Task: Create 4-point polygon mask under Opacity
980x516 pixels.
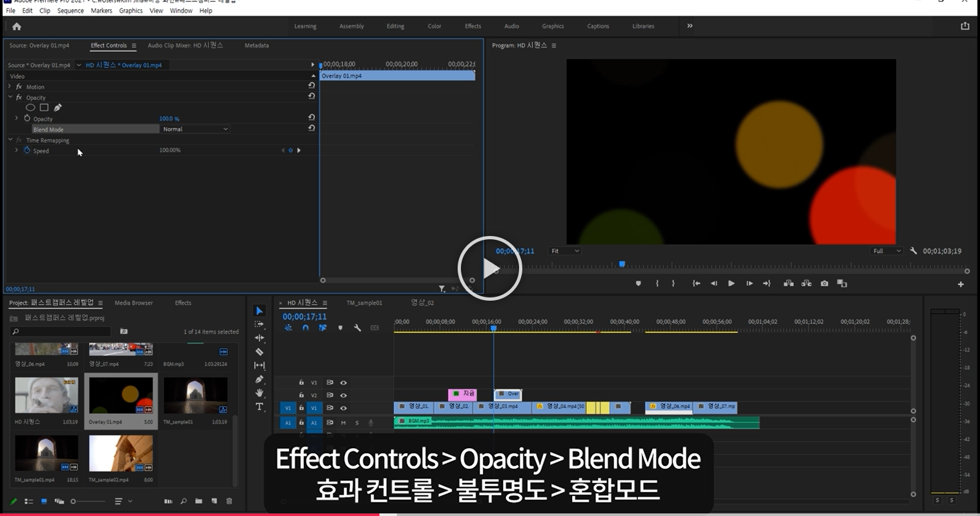Action: 44,107
